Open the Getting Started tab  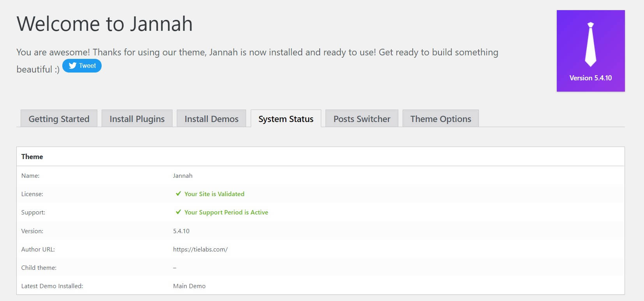pyautogui.click(x=59, y=119)
